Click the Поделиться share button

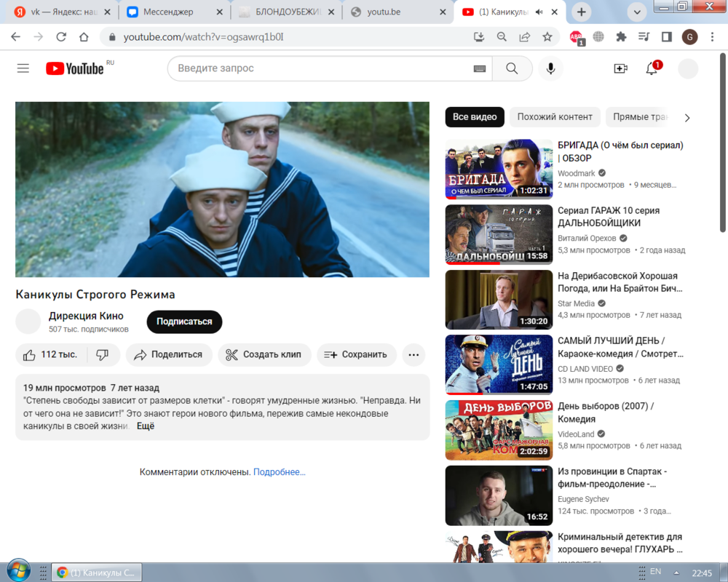[x=169, y=355]
